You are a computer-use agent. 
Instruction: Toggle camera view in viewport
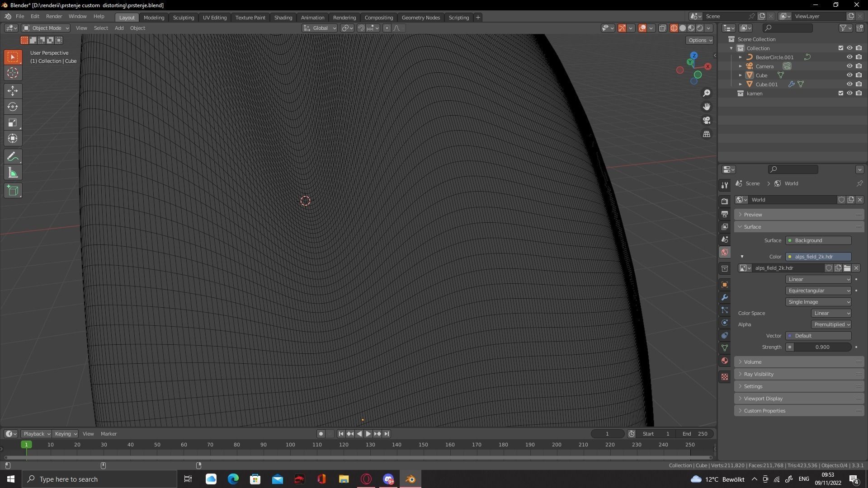coord(707,120)
